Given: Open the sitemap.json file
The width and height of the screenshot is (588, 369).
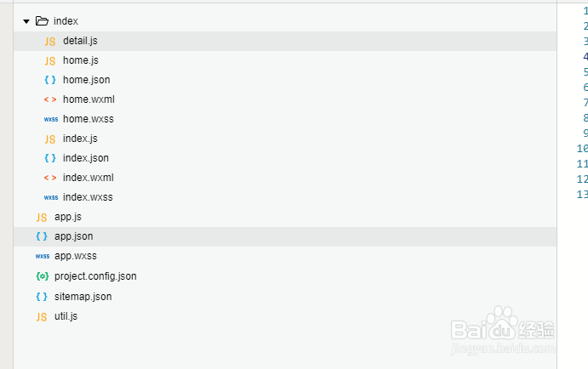Looking at the screenshot, I should tap(83, 297).
